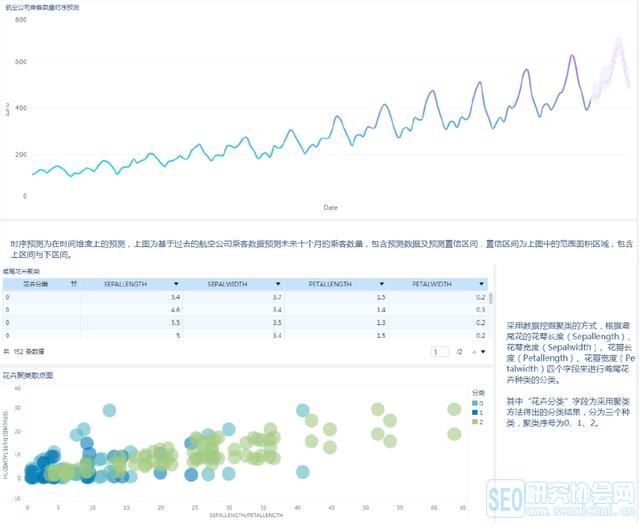The height and width of the screenshot is (526, 640).
Task: Open the SEPALWIDTH column dropdown arrow
Action: (x=278, y=284)
